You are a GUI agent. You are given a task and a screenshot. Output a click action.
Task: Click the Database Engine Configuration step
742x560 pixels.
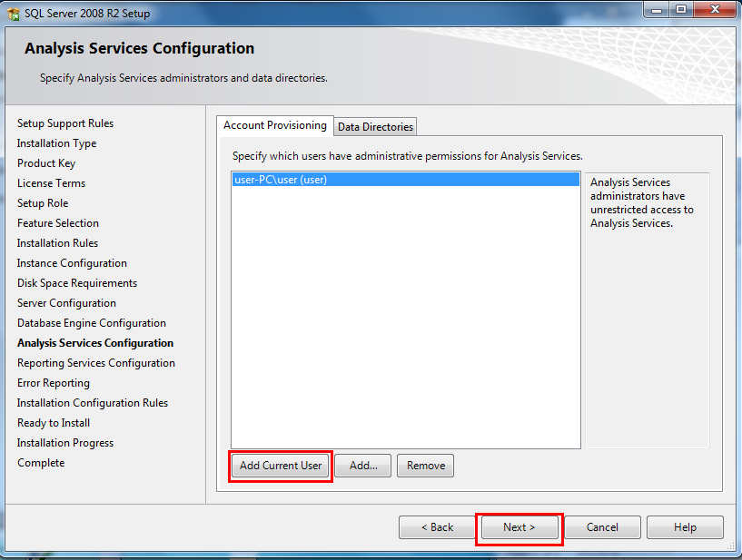92,323
